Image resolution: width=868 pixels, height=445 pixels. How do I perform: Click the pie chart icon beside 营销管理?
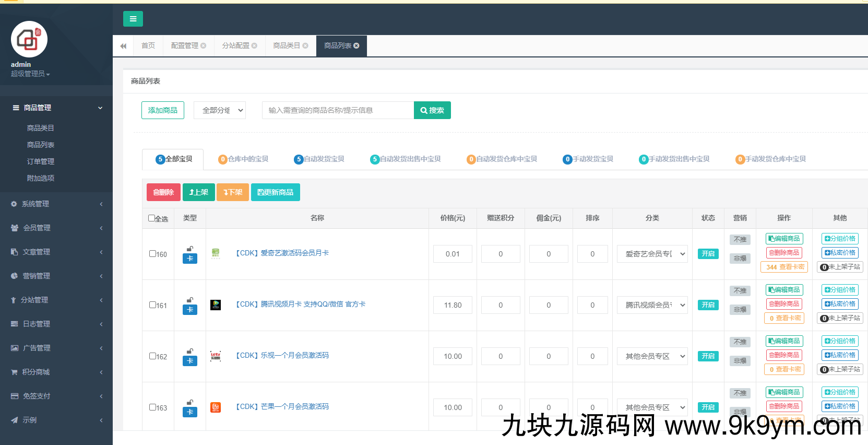[14, 276]
